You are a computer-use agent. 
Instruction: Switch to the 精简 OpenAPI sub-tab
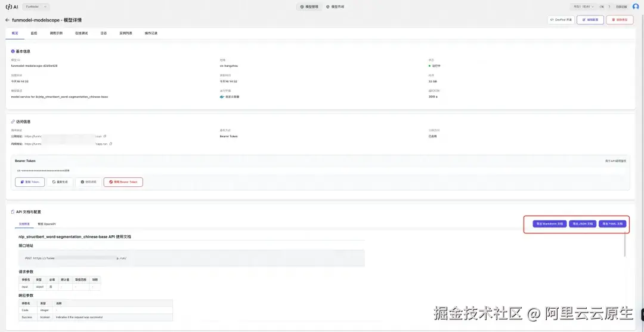tap(47, 224)
